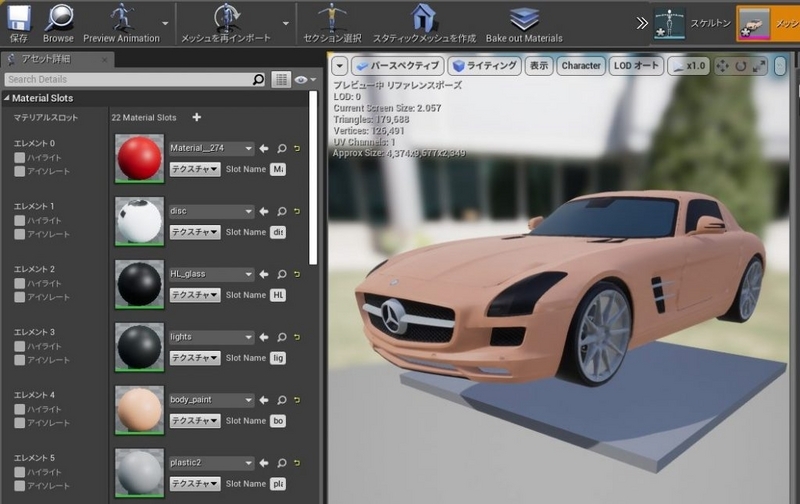
Task: Open body_paint material dropdown
Action: pyautogui.click(x=211, y=400)
